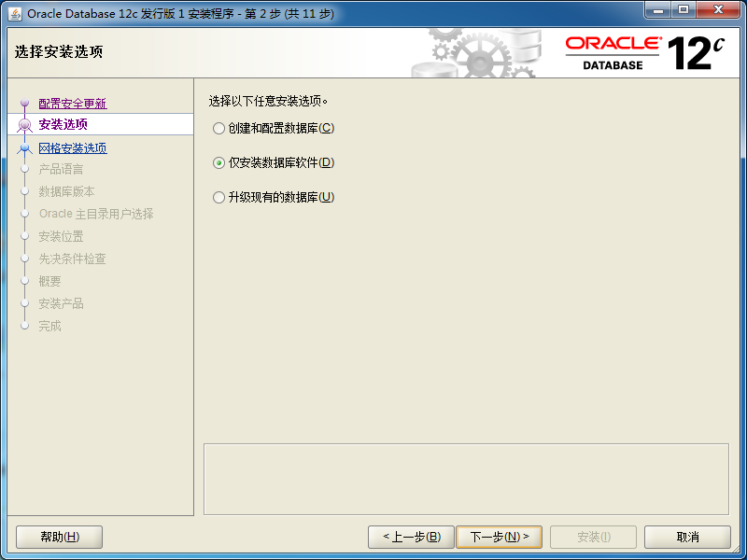Click the 安装选项 step bullet icon

point(25,125)
